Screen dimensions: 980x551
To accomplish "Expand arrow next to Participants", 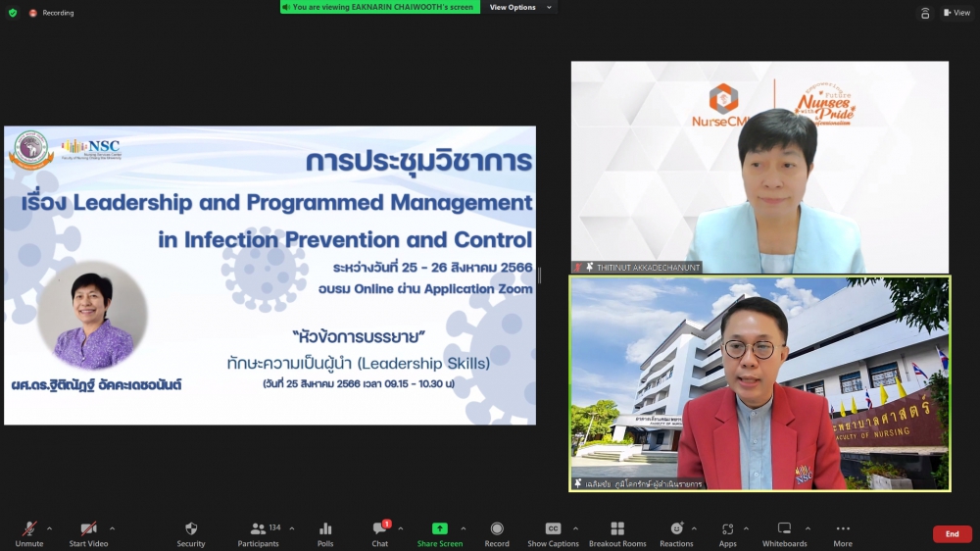I will pos(291,528).
